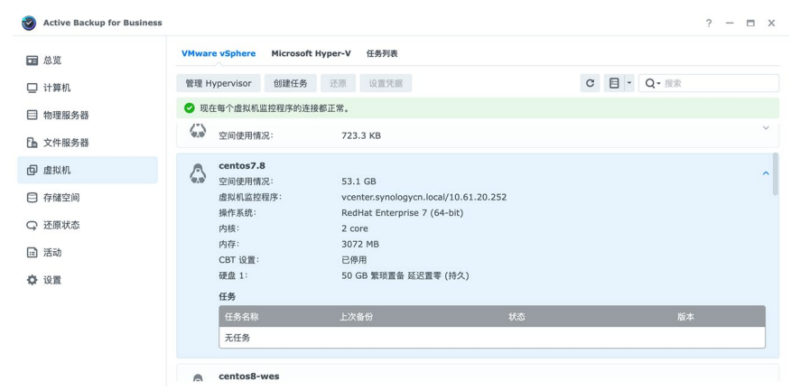
Task: Switch to Microsoft Hyper-V tab
Action: pos(311,54)
